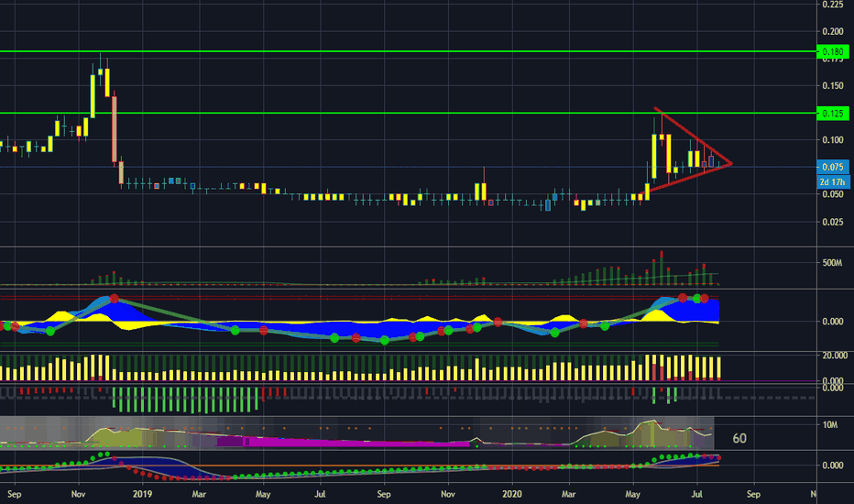
Task: Click the 0.100 price axis value
Action: coord(833,140)
